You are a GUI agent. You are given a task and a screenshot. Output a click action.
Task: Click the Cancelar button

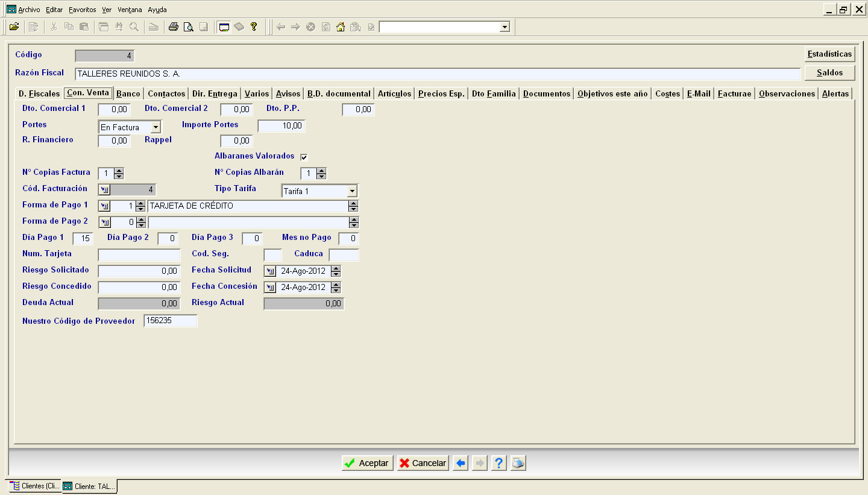coord(423,463)
